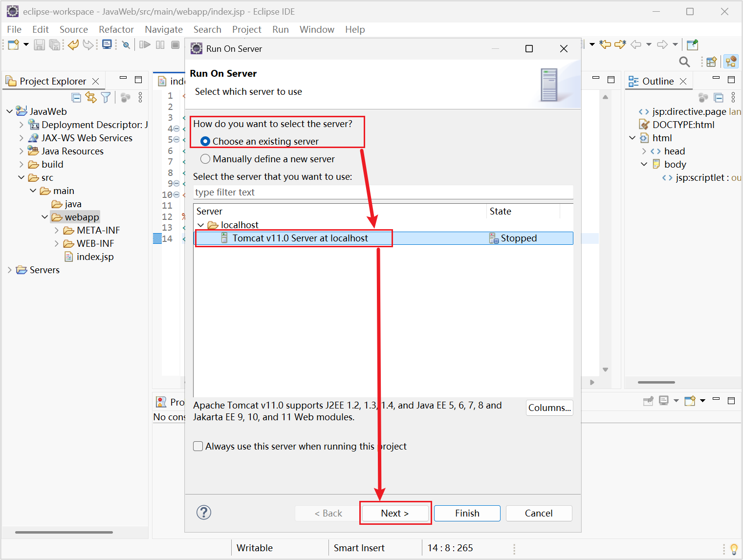Click editor vertical scrollbar down arrow
This screenshot has width=743, height=560.
pos(605,370)
